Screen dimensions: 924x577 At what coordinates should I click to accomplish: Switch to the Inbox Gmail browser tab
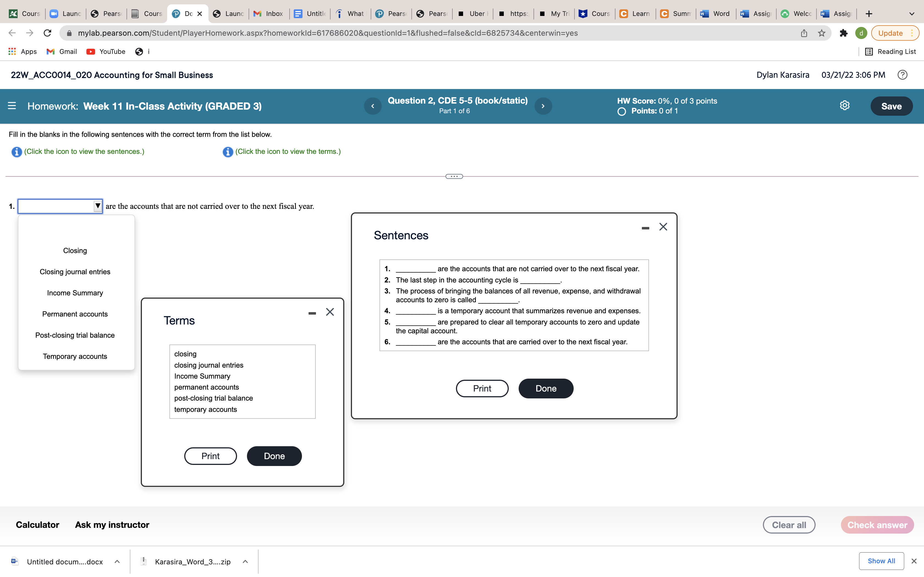[269, 14]
